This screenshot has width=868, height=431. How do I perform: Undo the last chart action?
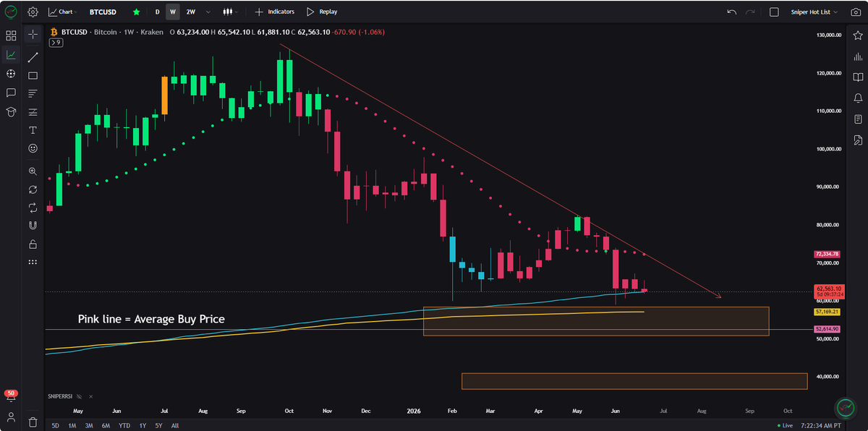coord(732,12)
